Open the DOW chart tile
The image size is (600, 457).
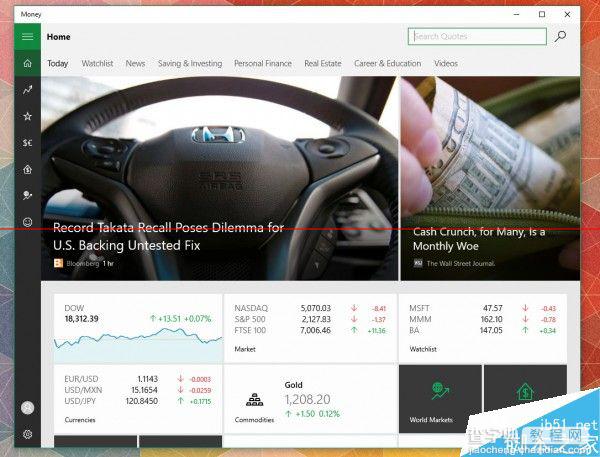pyautogui.click(x=138, y=328)
